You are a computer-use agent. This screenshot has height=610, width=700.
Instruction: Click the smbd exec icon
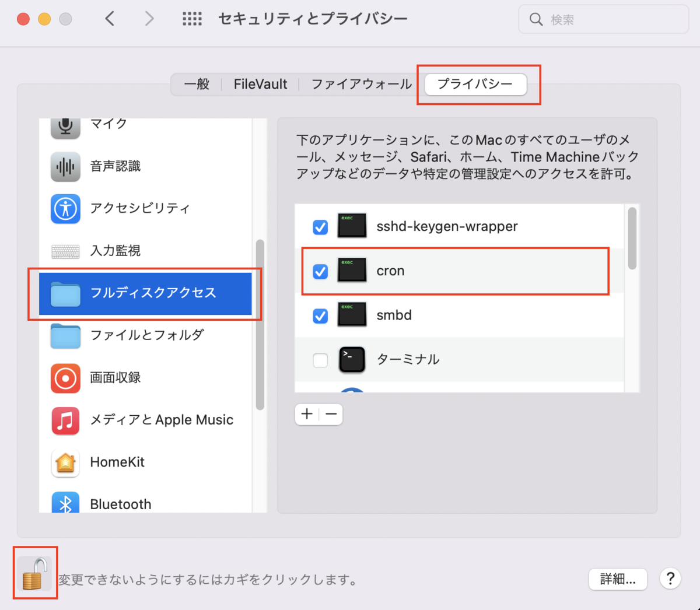pos(352,314)
